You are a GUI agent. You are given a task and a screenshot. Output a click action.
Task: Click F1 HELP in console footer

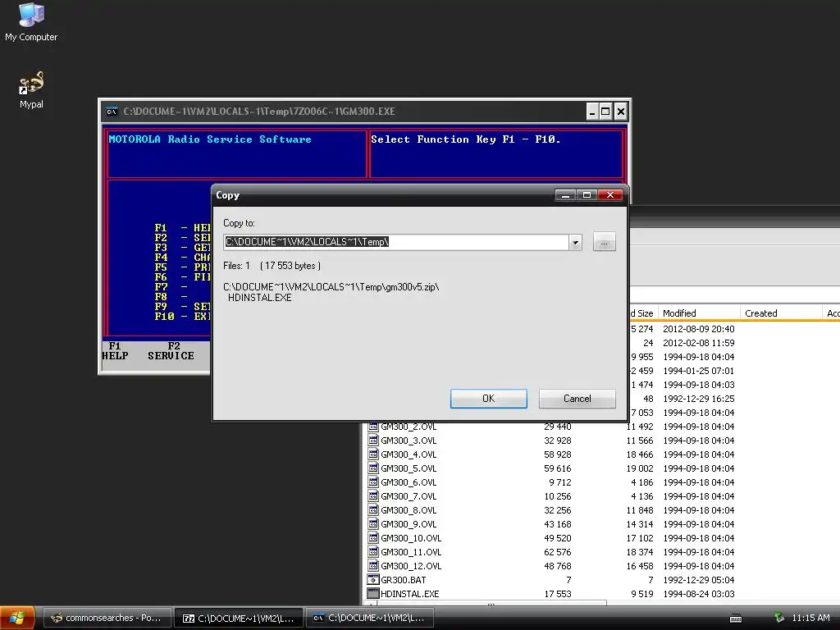coord(115,351)
